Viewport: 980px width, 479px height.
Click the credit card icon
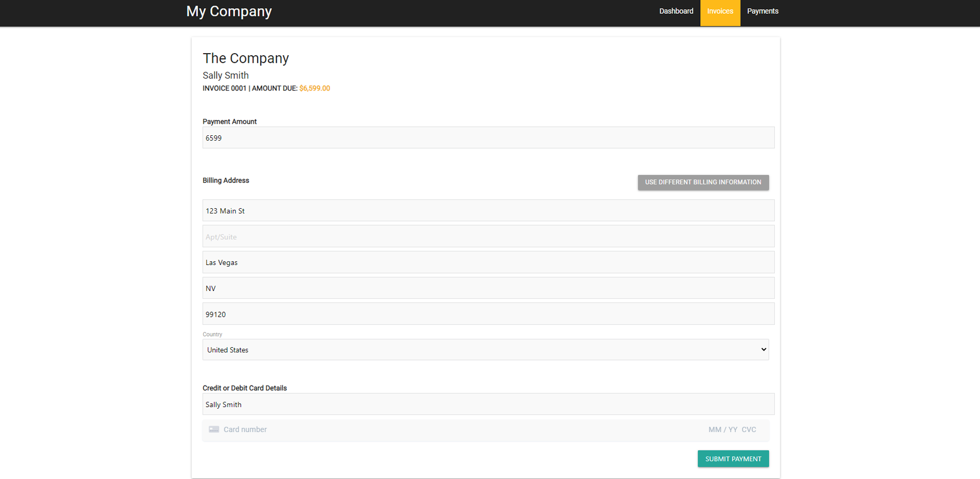pos(214,429)
